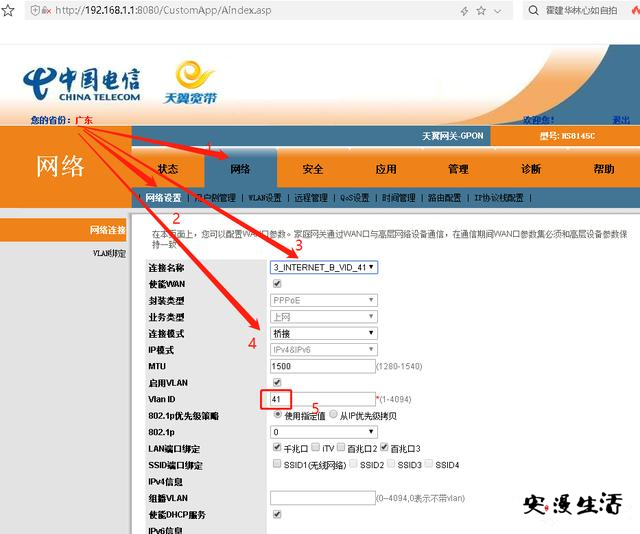Open the 连接模式 桥接 dropdown
Viewport: 640px width, 534px height.
(x=324, y=333)
